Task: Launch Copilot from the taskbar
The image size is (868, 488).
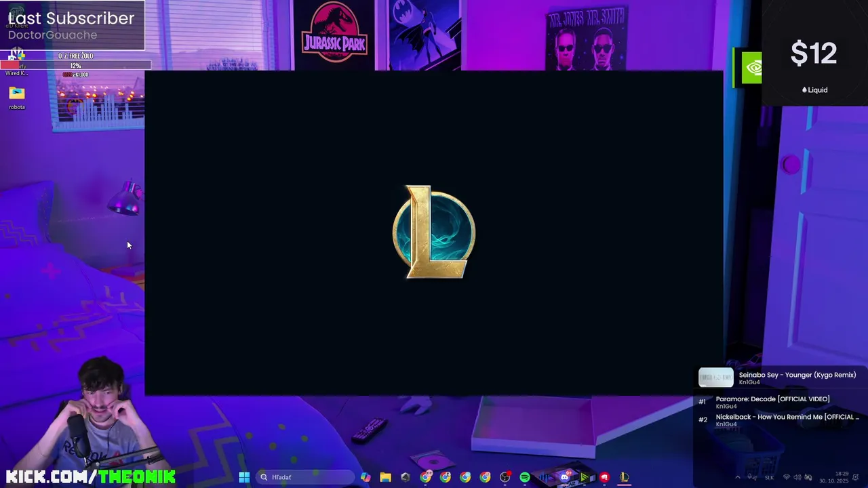Action: coord(366,477)
